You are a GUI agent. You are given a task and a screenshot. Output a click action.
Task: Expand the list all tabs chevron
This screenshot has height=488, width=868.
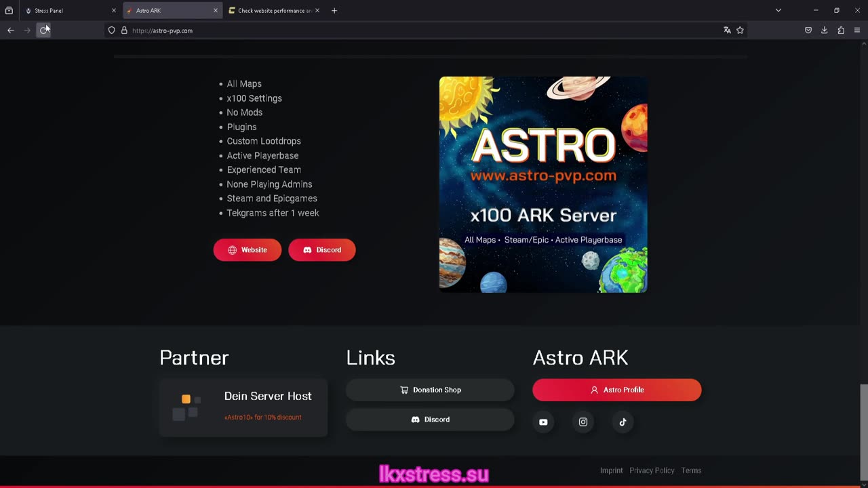tap(778, 11)
